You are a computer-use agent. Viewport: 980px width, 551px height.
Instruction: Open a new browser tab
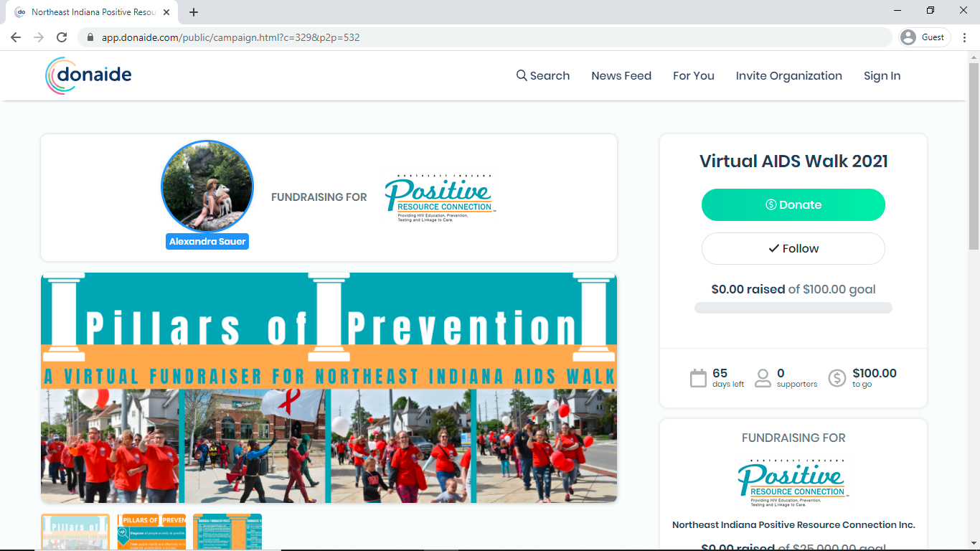pos(194,12)
